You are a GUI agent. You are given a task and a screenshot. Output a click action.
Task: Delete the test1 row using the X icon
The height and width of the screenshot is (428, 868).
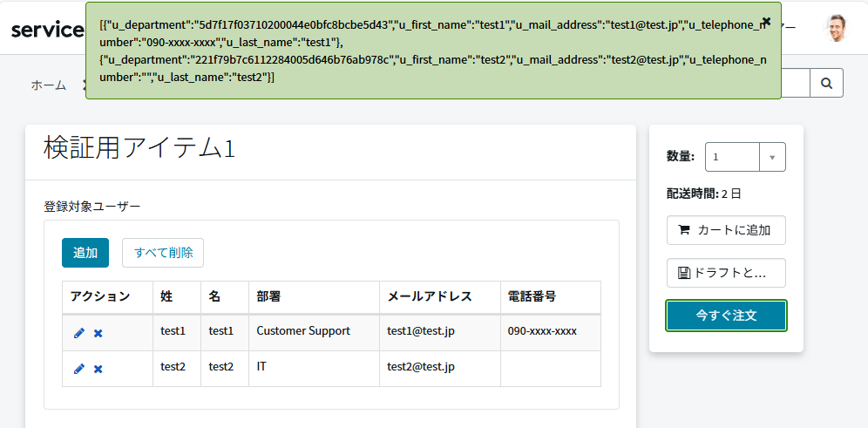(x=98, y=333)
